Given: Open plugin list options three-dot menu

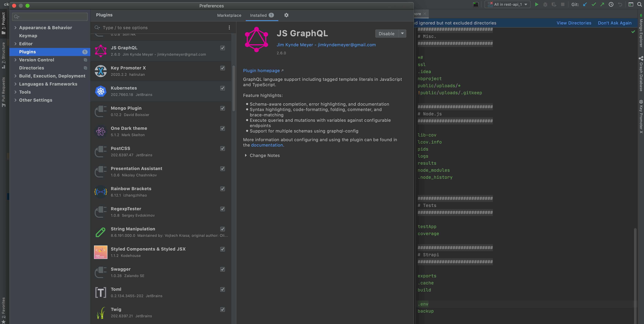Looking at the screenshot, I should click(229, 28).
